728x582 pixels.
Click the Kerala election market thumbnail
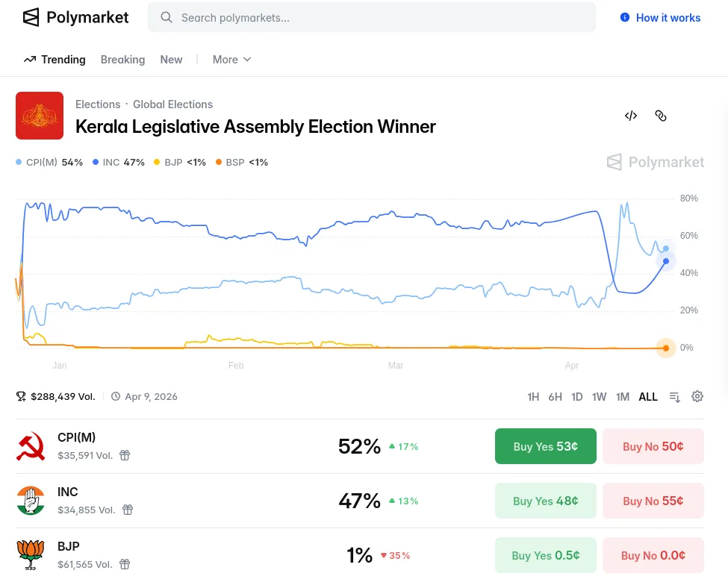coord(40,116)
